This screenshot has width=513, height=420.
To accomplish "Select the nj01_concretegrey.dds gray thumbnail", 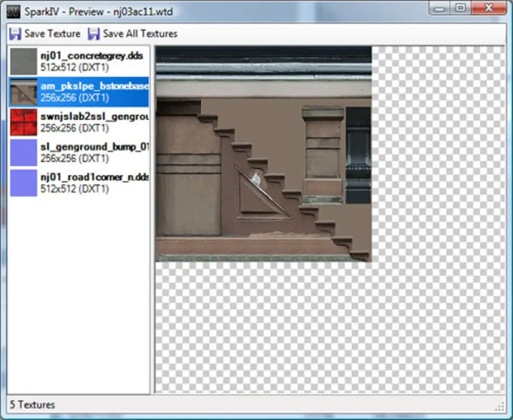I will click(x=23, y=60).
